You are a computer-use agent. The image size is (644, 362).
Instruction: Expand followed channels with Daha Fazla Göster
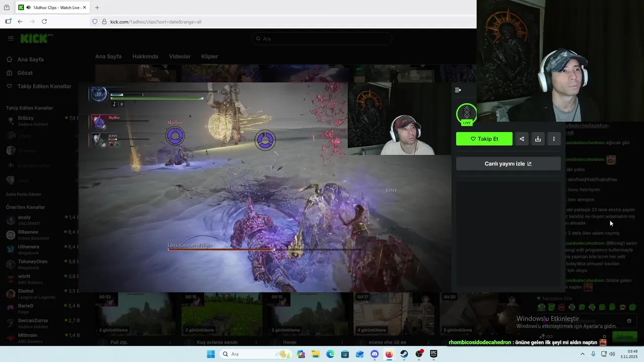24,194
